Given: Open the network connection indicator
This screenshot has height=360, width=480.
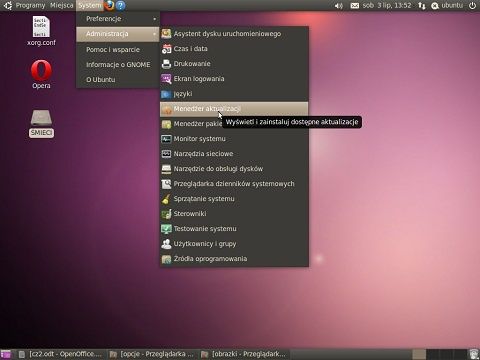Looking at the screenshot, I should pyautogui.click(x=422, y=6).
